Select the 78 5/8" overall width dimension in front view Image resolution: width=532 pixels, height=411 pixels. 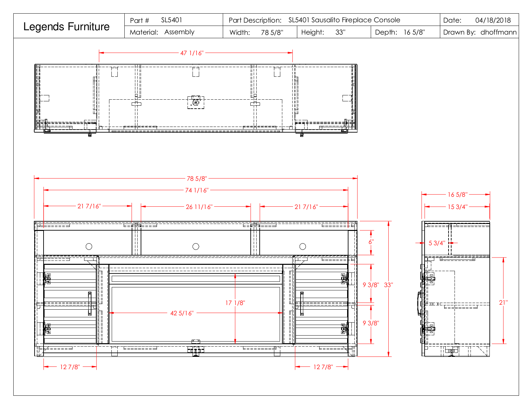tap(197, 178)
